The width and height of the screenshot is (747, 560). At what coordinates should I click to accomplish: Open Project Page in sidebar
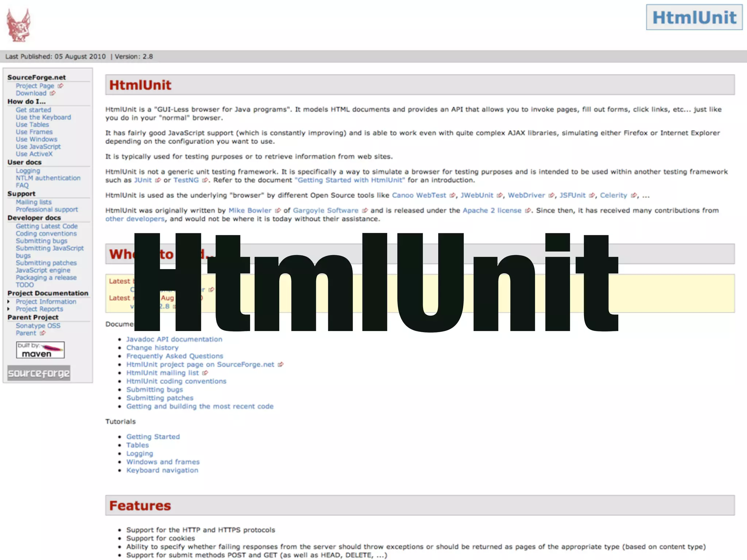click(35, 86)
